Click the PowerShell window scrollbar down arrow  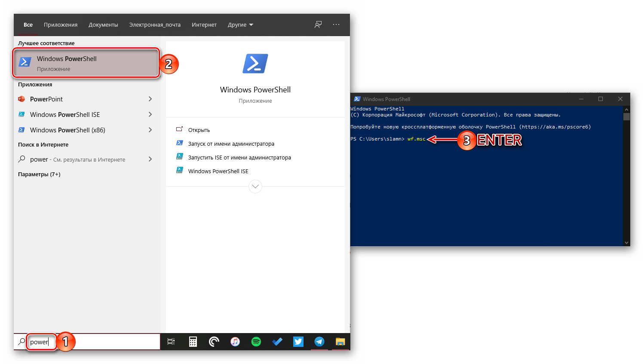pyautogui.click(x=626, y=243)
